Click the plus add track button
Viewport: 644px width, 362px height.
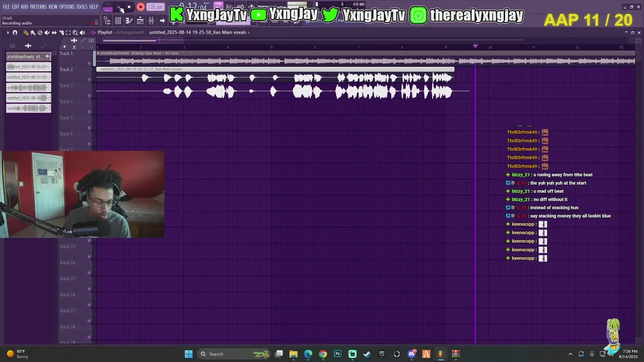point(64,47)
